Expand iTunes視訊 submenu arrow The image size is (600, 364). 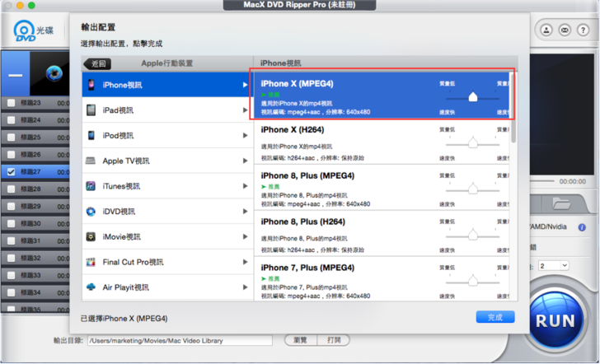[x=245, y=186]
